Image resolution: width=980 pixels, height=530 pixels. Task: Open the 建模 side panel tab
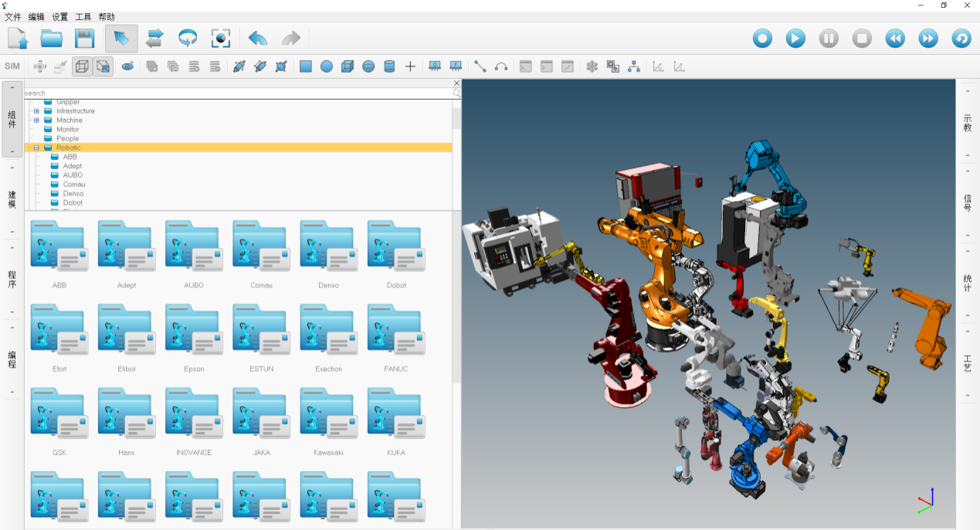(12, 199)
